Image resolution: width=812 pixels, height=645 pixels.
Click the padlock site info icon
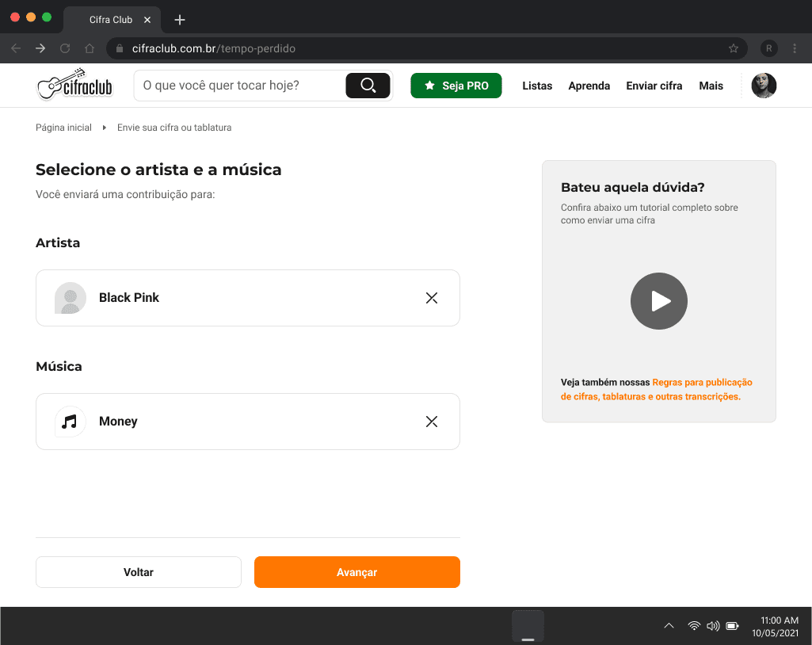click(x=120, y=48)
